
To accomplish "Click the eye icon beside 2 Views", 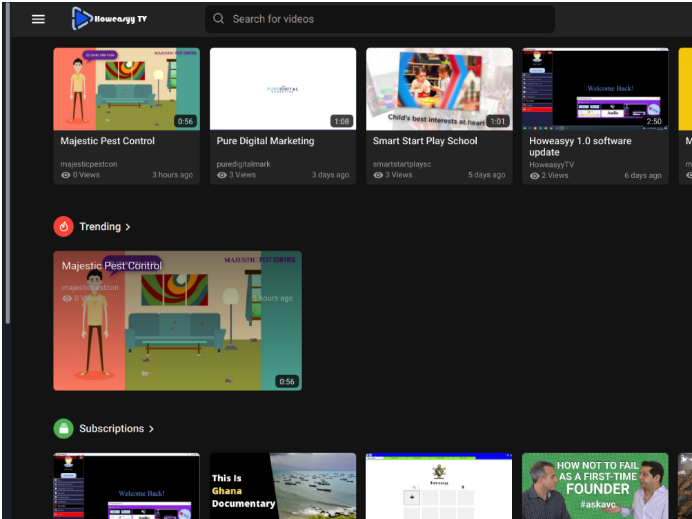I will tap(534, 176).
